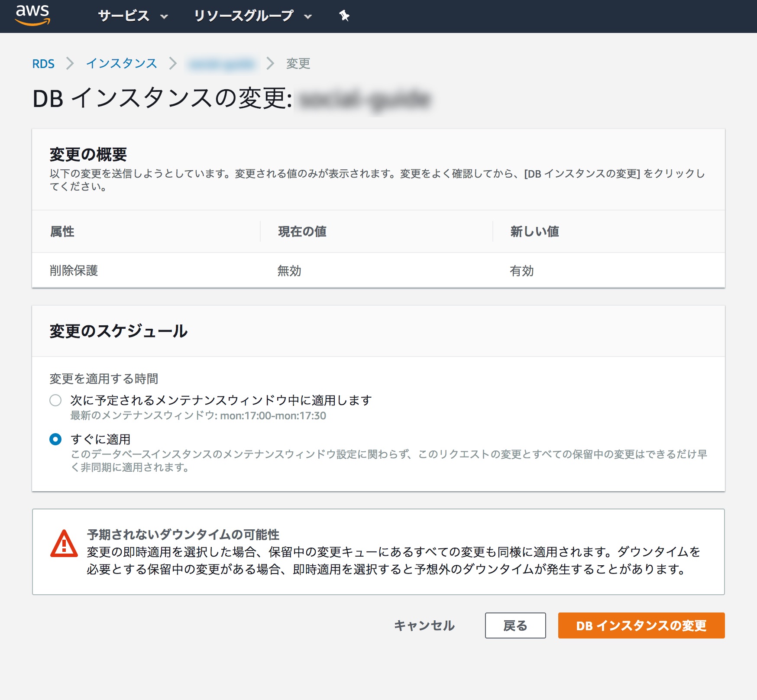
Task: Click the chevron next to リソースグループ
Action: [x=307, y=17]
